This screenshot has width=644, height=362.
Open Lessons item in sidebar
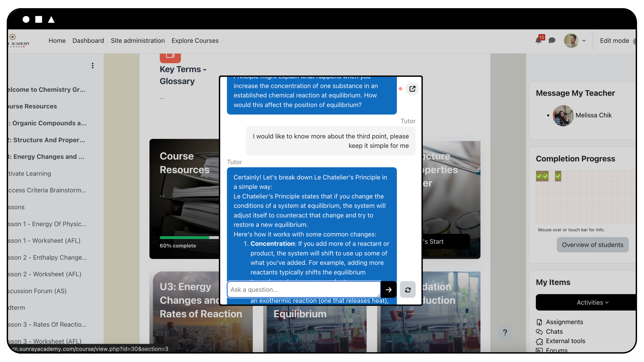point(16,207)
